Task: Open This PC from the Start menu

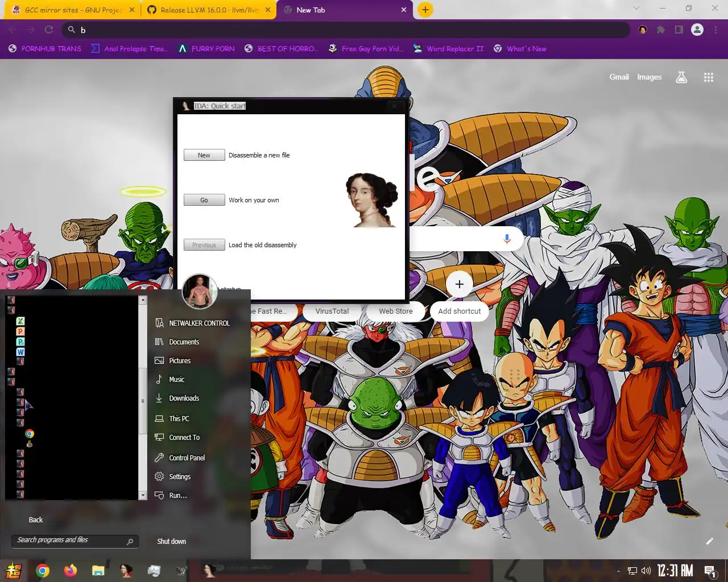Action: coord(172,418)
